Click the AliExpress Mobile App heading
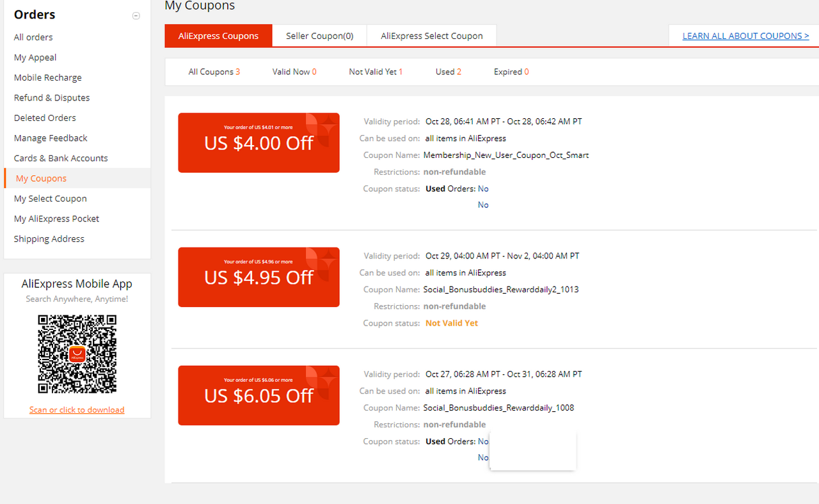The width and height of the screenshot is (819, 504). point(77,284)
